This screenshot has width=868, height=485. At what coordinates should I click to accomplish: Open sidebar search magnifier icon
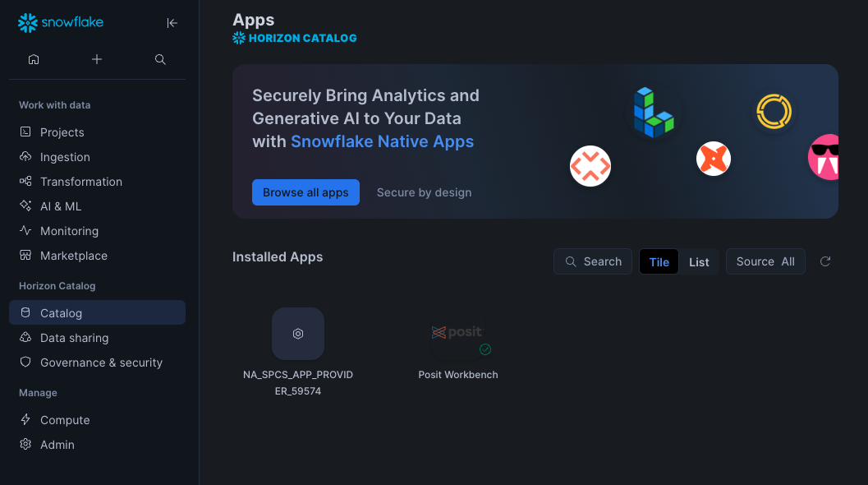coord(160,59)
